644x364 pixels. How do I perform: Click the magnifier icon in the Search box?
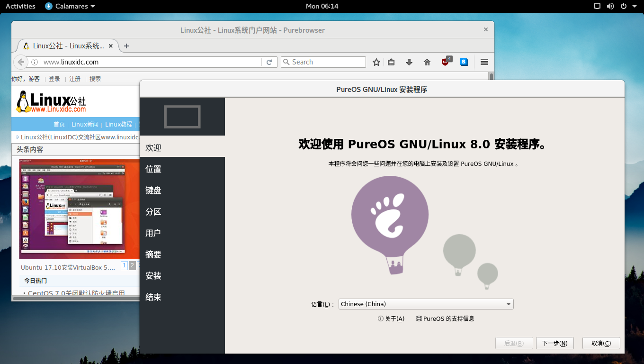(286, 62)
